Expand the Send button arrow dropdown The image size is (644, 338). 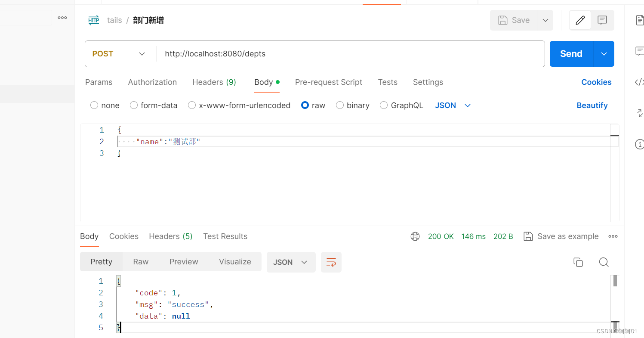604,54
